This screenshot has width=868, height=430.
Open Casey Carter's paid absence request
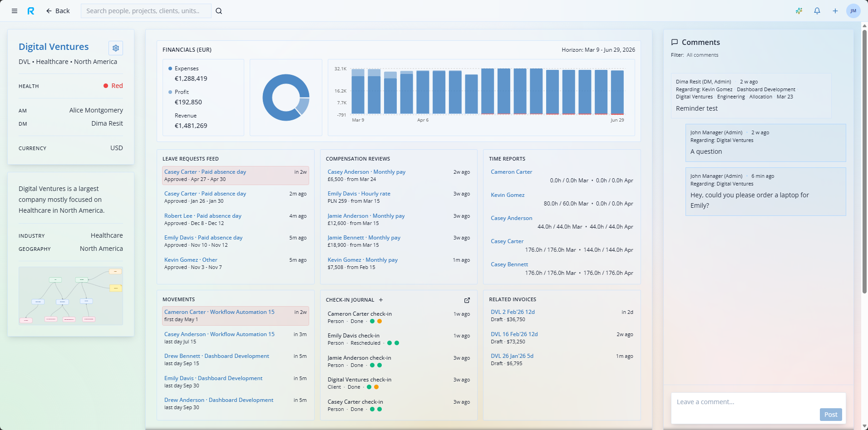click(x=205, y=171)
